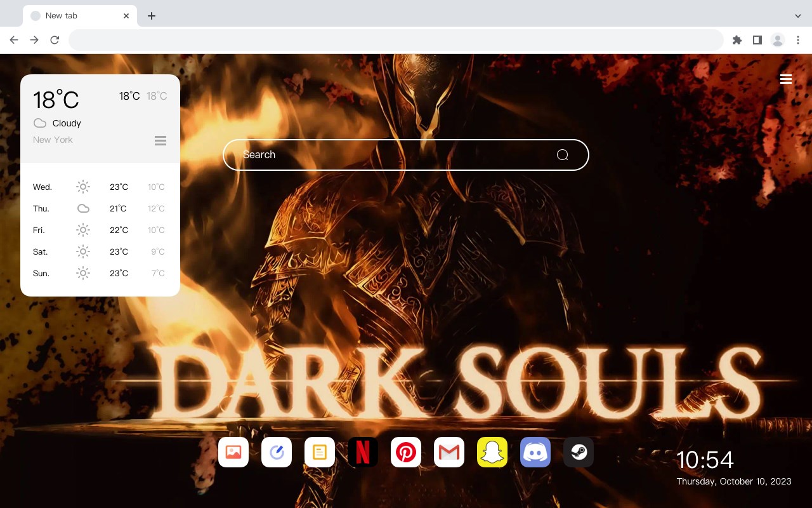This screenshot has height=508, width=812.
Task: Go back to the previous page
Action: (14, 40)
